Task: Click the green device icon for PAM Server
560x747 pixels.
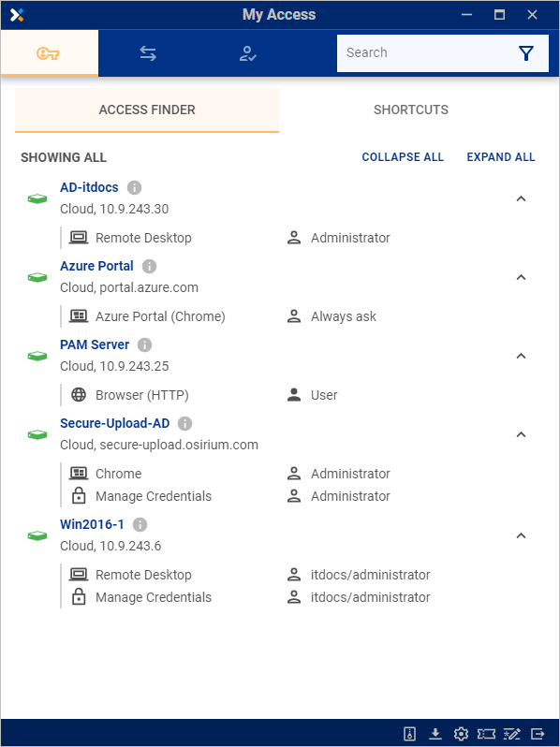Action: click(x=37, y=356)
